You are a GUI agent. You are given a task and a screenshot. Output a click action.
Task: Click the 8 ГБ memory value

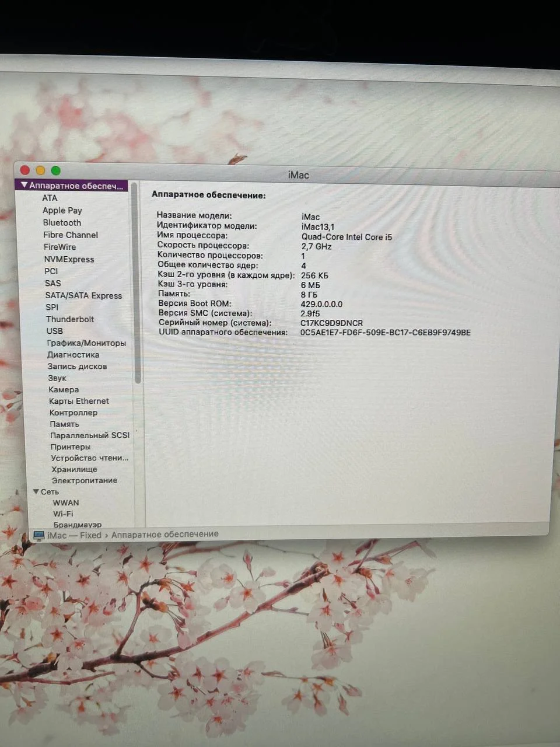point(309,295)
